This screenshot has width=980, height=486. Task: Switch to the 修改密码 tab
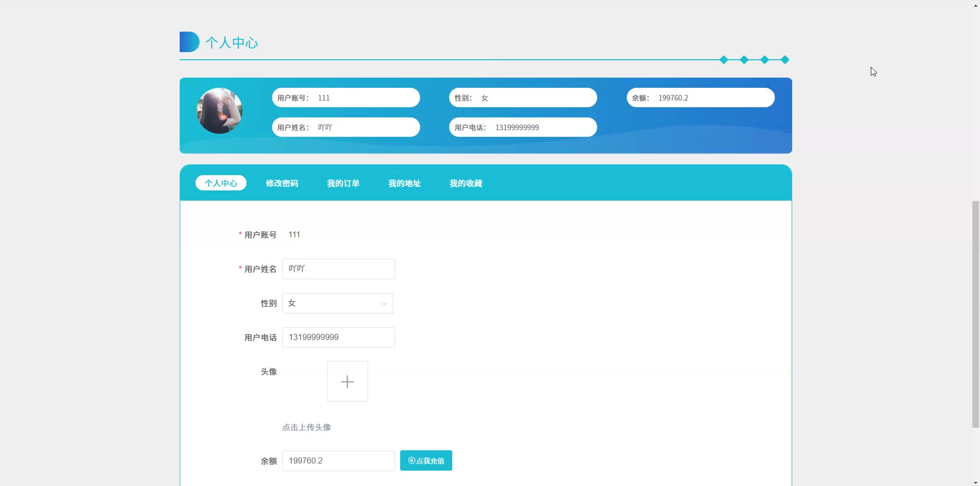coord(282,183)
